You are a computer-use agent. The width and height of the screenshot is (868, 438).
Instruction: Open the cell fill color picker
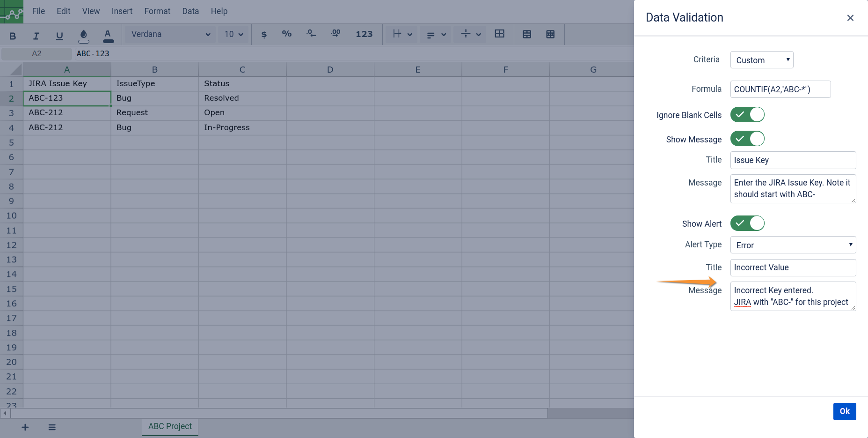[x=84, y=36]
